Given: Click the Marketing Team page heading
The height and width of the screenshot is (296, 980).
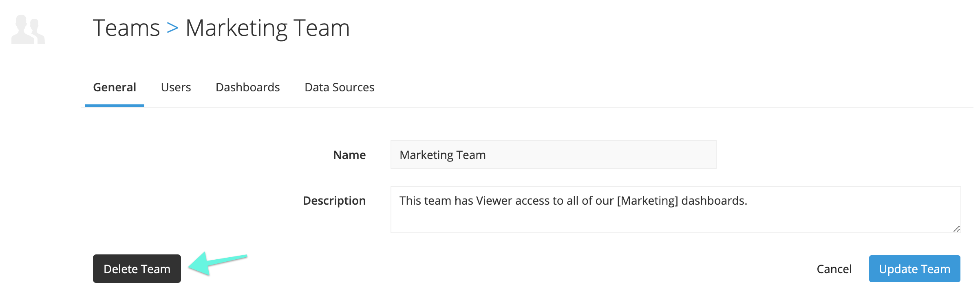Looking at the screenshot, I should [x=268, y=28].
